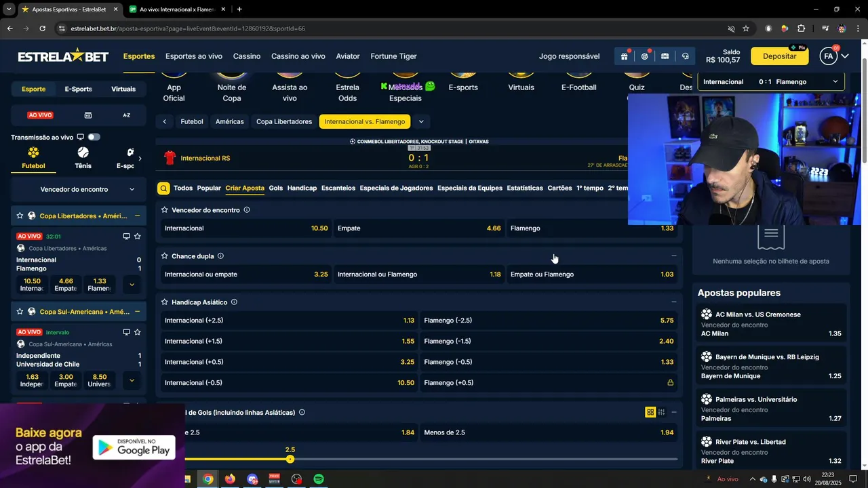Show info for Chance dupla market

coord(221,256)
